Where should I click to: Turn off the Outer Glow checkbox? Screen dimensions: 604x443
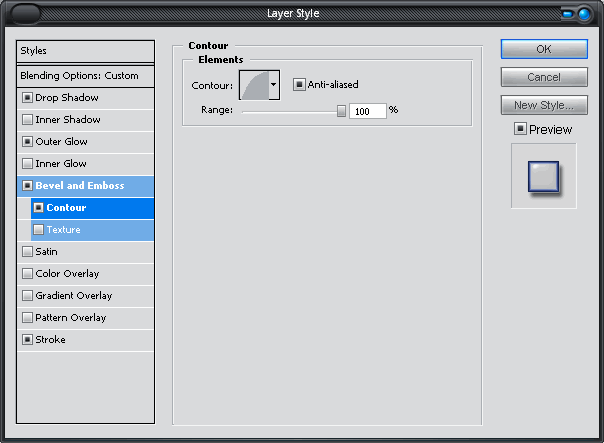point(27,142)
